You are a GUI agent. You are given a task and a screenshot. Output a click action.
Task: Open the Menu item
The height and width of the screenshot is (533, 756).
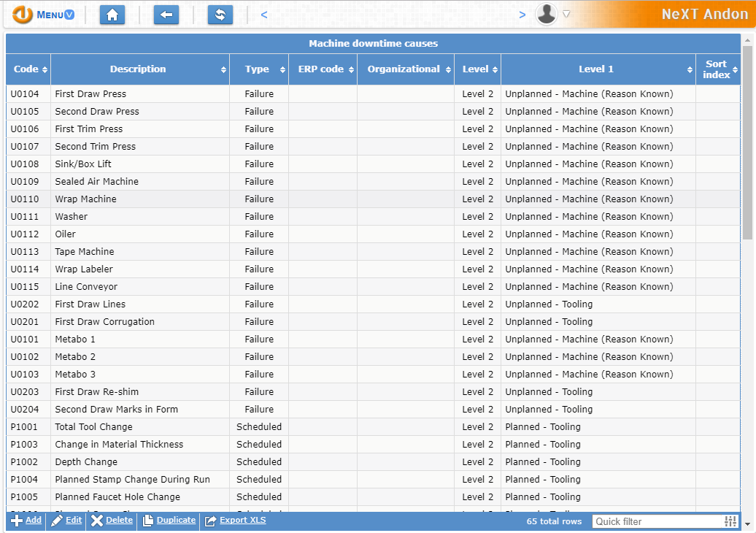click(51, 14)
